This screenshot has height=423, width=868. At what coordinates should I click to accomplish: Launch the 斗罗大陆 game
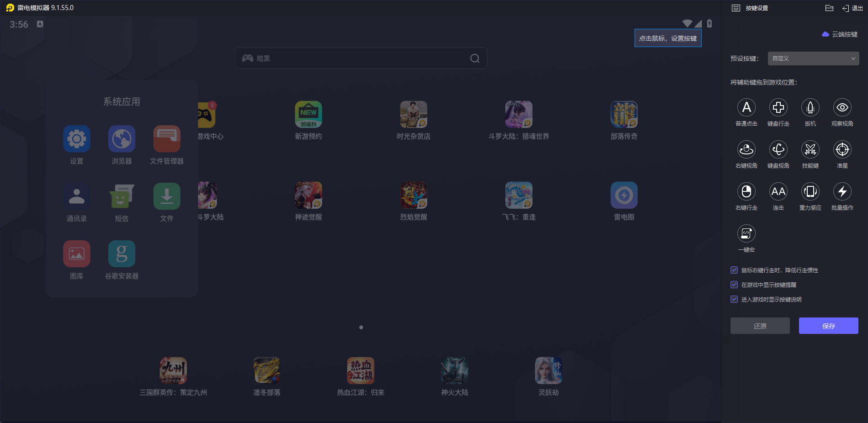[207, 196]
